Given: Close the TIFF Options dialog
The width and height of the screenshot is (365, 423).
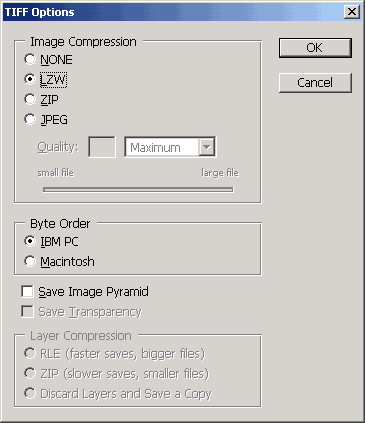Looking at the screenshot, I should tap(352, 12).
